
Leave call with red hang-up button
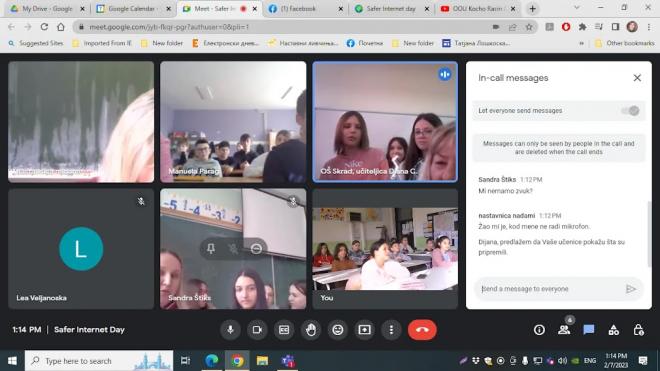422,330
